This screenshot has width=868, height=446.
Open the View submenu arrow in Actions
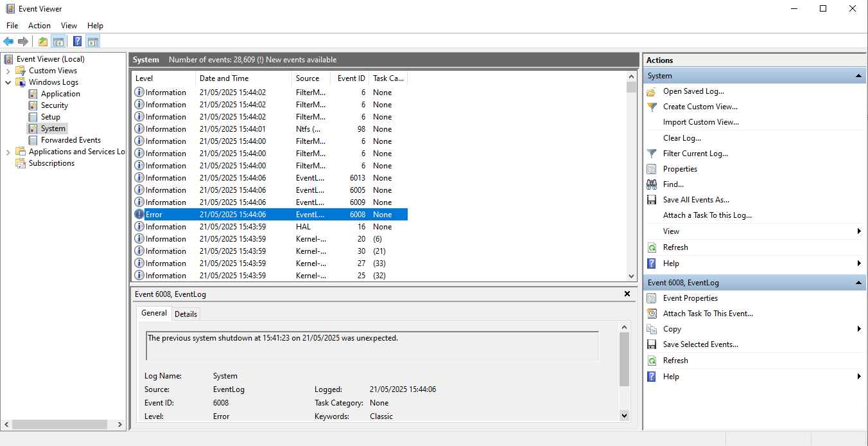(859, 231)
